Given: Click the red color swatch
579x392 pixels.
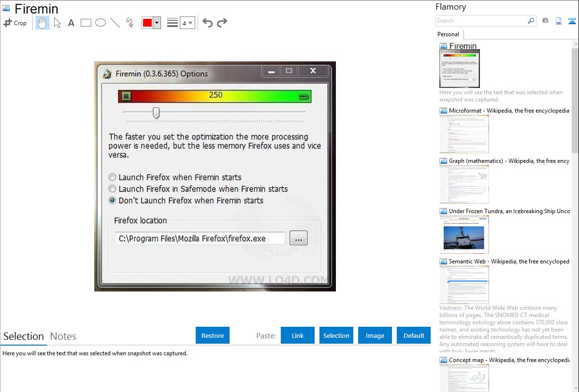Looking at the screenshot, I should 147,23.
